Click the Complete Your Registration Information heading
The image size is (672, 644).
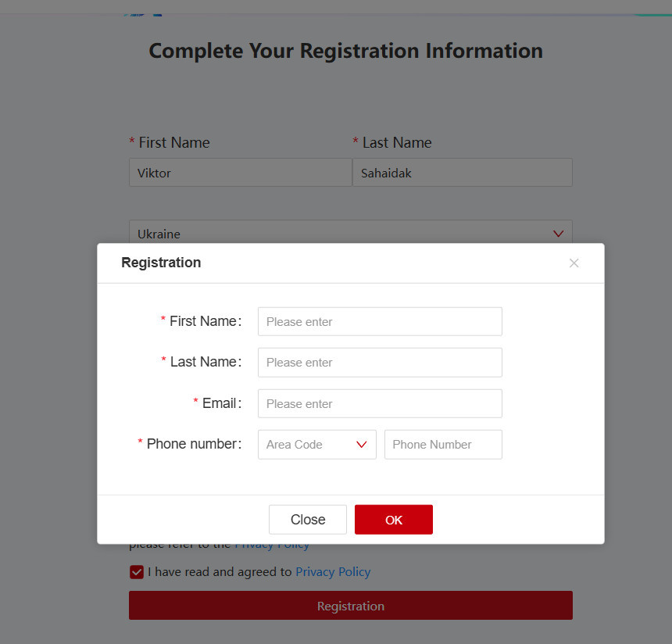pos(345,52)
